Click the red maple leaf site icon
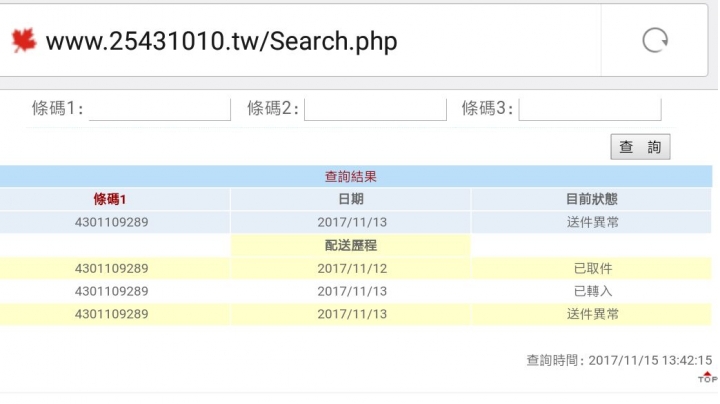Viewport: 720px width, 404px height. tap(23, 40)
